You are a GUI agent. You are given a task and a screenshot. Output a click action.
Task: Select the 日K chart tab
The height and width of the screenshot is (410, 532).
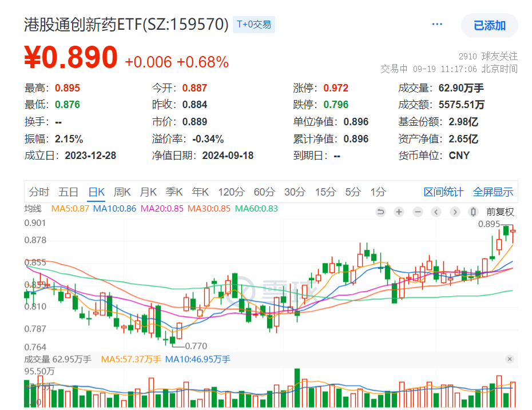pyautogui.click(x=96, y=192)
